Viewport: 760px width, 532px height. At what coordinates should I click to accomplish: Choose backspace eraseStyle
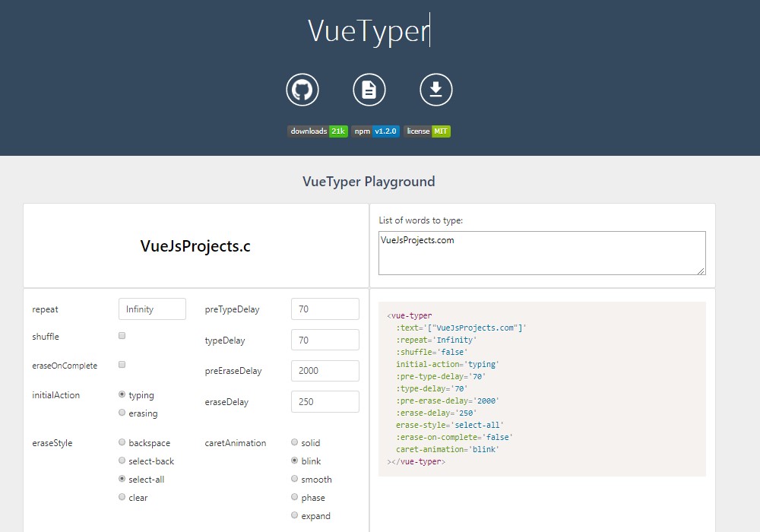(x=122, y=442)
